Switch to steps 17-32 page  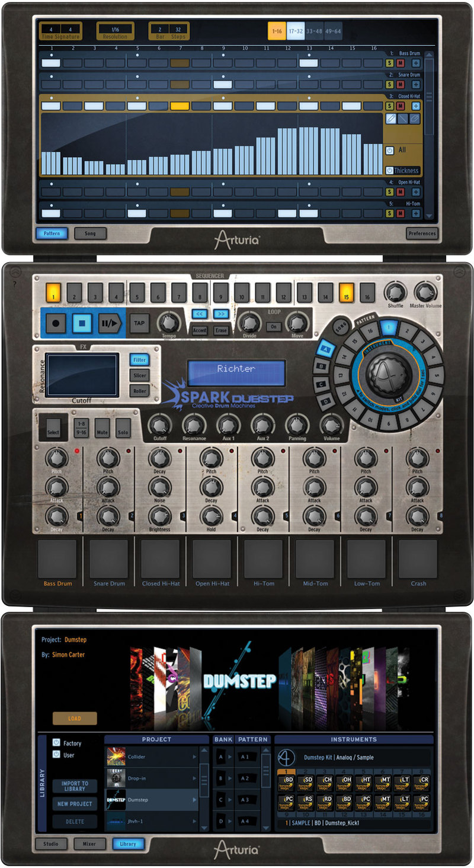pyautogui.click(x=296, y=30)
